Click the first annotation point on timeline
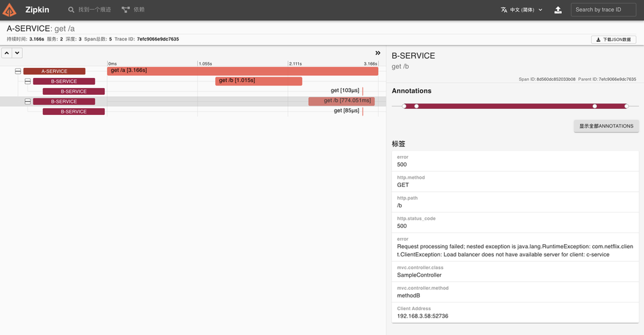Image resolution: width=644 pixels, height=335 pixels. (x=404, y=106)
